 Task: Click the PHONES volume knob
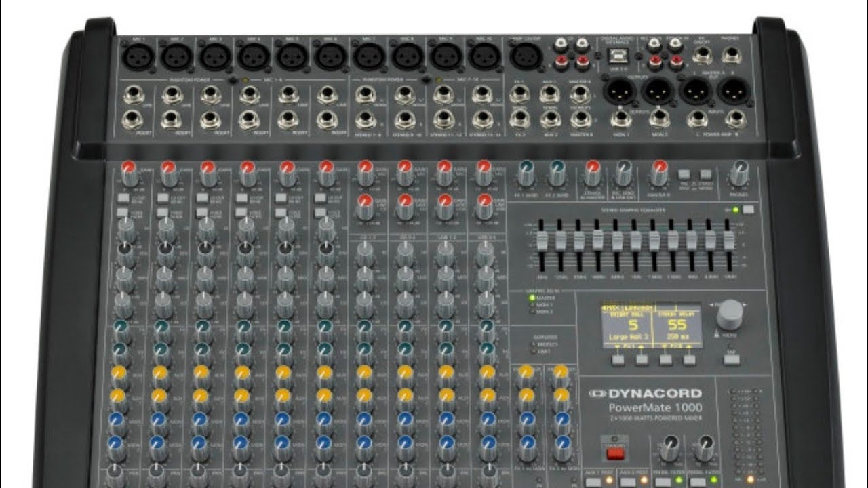[x=741, y=172]
